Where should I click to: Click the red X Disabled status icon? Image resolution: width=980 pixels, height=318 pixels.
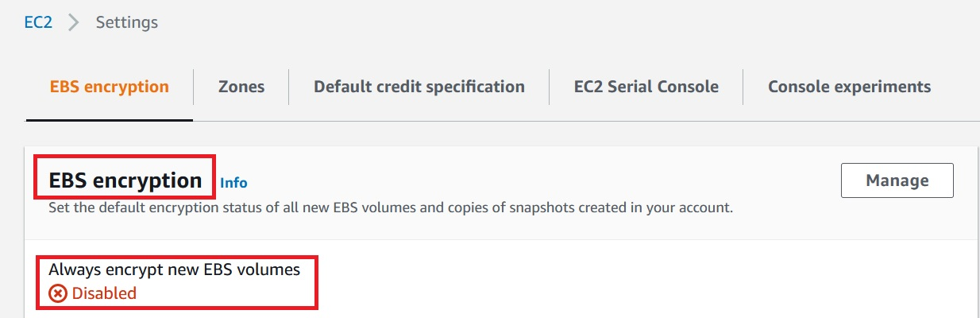(x=58, y=293)
